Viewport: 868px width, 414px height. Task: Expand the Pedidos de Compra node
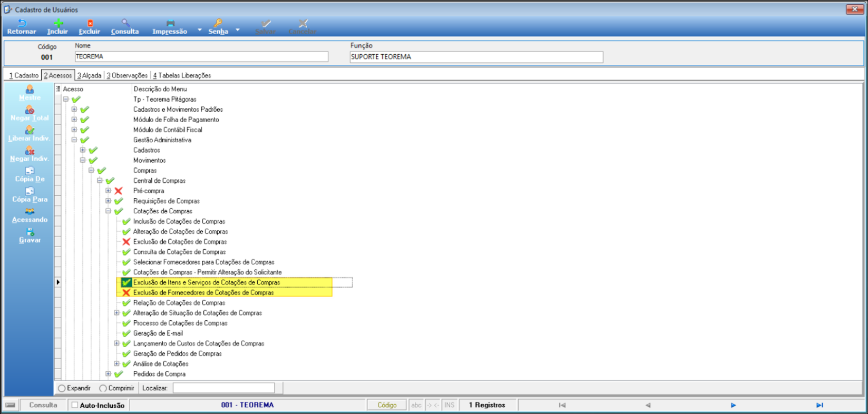coord(108,374)
